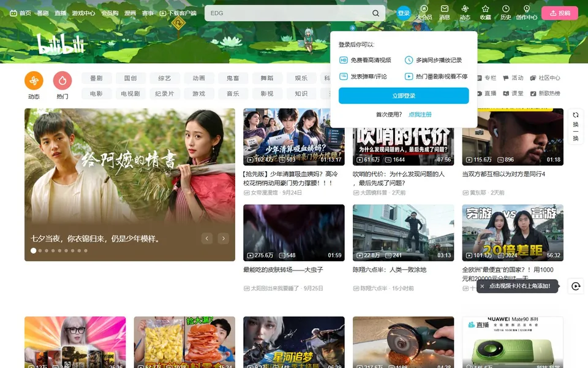Click the 点我注册 link
Image resolution: width=588 pixels, height=368 pixels.
click(420, 115)
